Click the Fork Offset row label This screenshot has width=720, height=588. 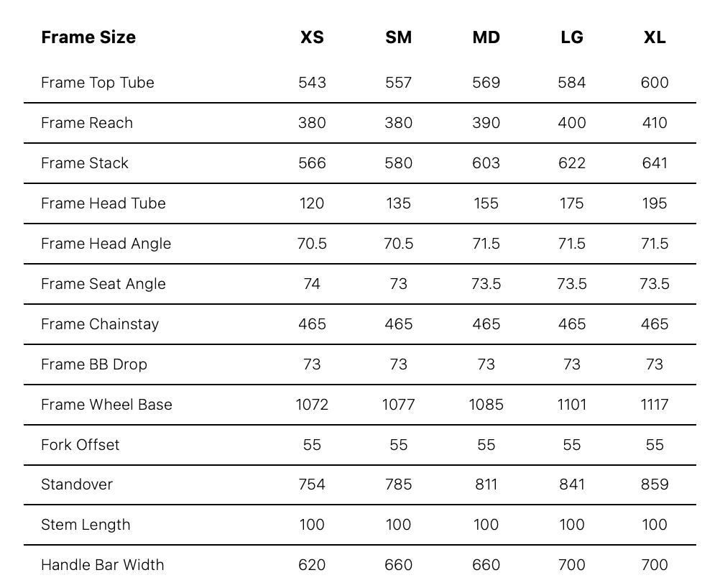tap(80, 445)
